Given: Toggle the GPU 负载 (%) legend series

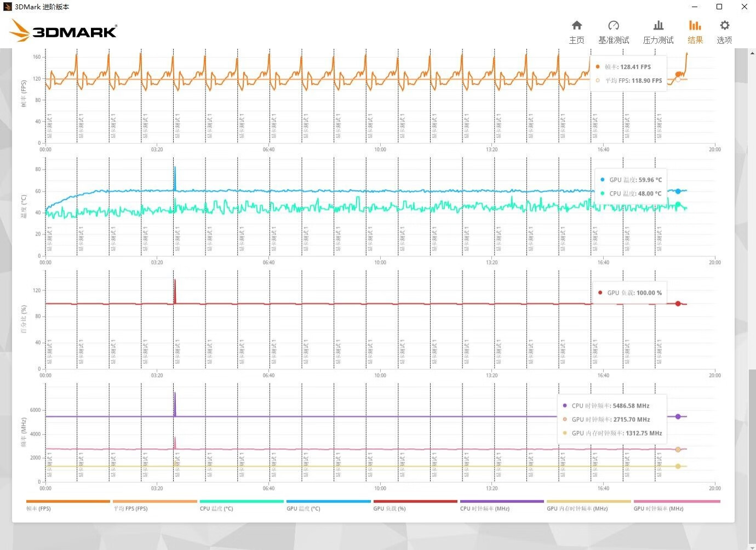Looking at the screenshot, I should pyautogui.click(x=415, y=505).
